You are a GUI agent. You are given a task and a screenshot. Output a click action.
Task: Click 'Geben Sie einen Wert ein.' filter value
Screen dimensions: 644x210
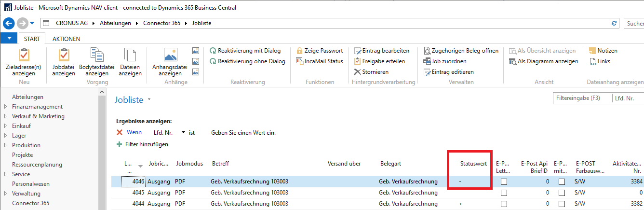point(243,132)
